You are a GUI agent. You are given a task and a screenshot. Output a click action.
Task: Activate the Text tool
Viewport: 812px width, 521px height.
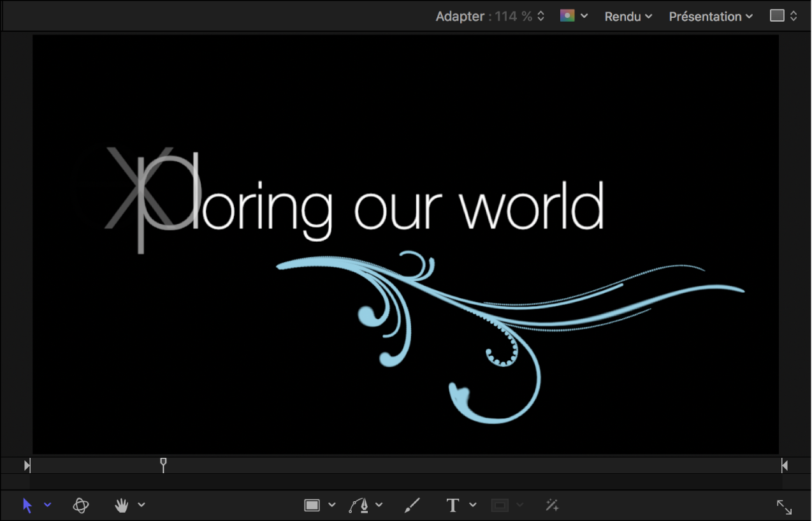[x=453, y=506]
